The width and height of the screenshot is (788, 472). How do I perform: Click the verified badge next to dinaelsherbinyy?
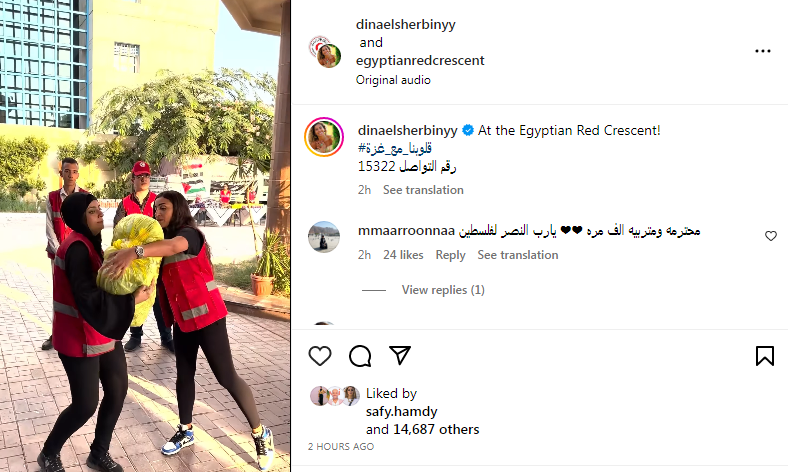click(x=468, y=131)
